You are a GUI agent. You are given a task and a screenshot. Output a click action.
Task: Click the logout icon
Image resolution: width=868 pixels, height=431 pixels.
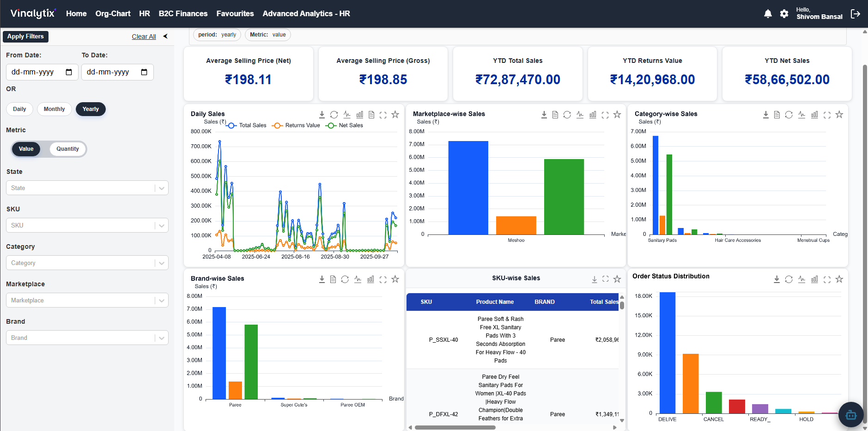pyautogui.click(x=856, y=14)
